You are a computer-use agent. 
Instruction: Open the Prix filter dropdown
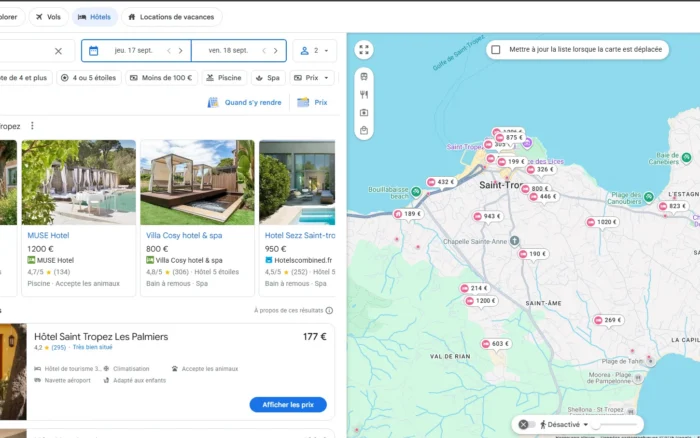(312, 78)
